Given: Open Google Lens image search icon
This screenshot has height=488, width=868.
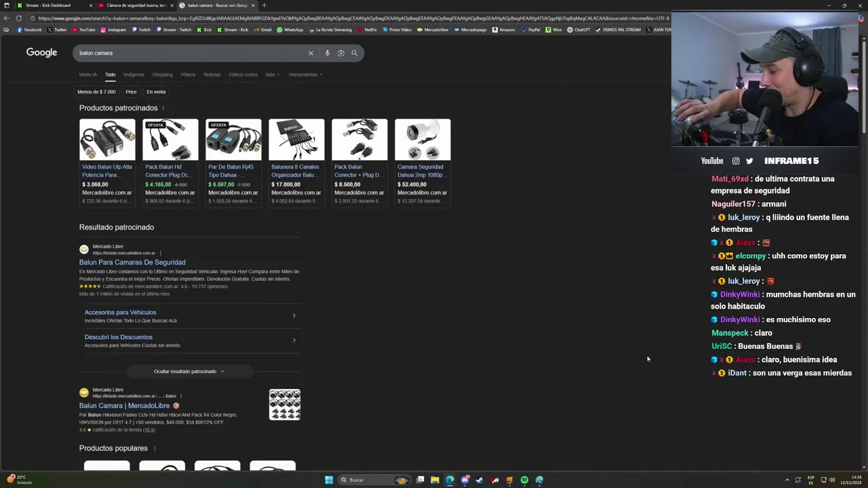Looking at the screenshot, I should pos(340,53).
